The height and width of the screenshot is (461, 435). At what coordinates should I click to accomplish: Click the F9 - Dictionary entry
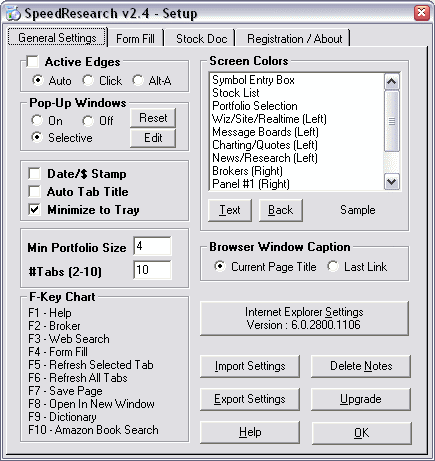click(x=62, y=417)
